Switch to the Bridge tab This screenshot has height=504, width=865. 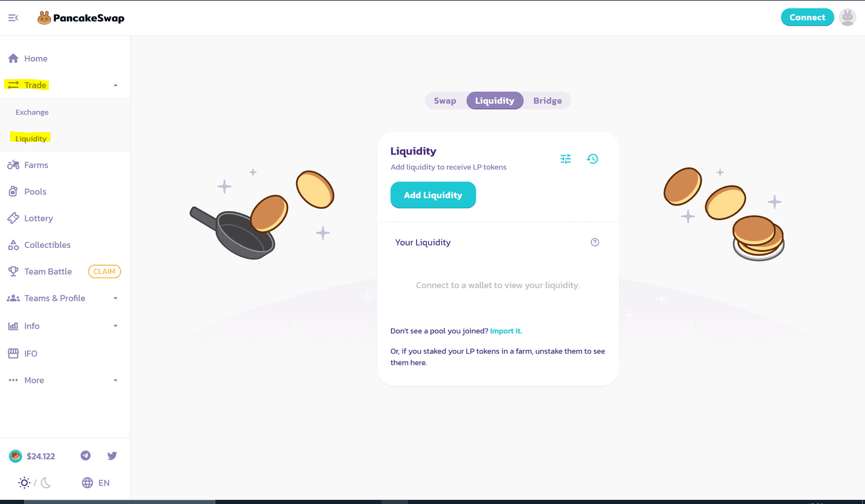click(547, 101)
